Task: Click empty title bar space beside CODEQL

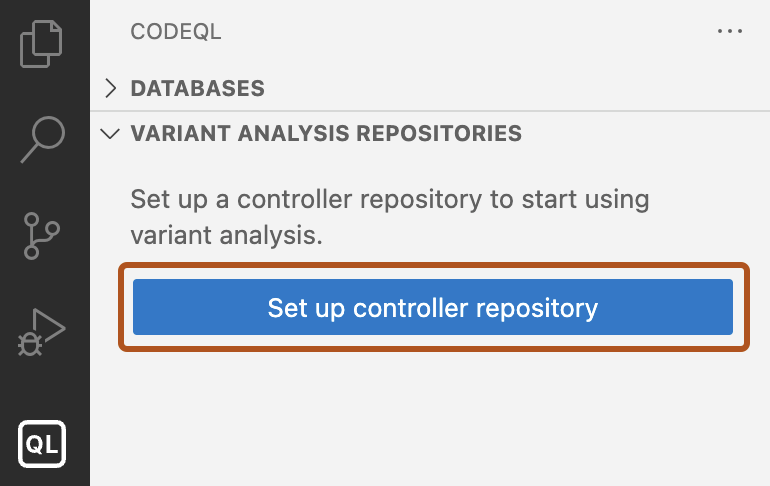Action: click(x=450, y=32)
